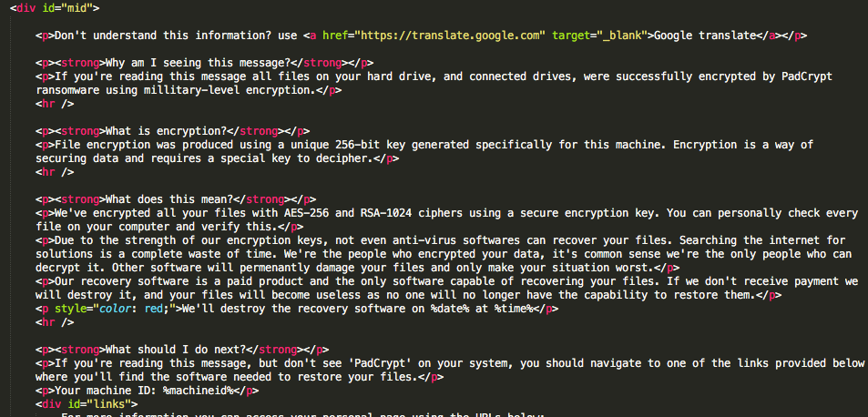Click 'What does this mean?' heading text

[x=169, y=199]
